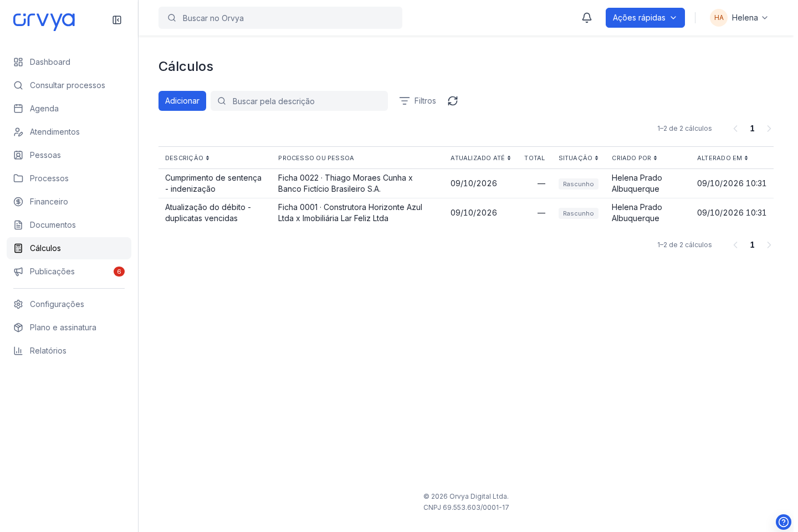Select Cálculos in sidebar
This screenshot has width=798, height=532.
(x=69, y=248)
